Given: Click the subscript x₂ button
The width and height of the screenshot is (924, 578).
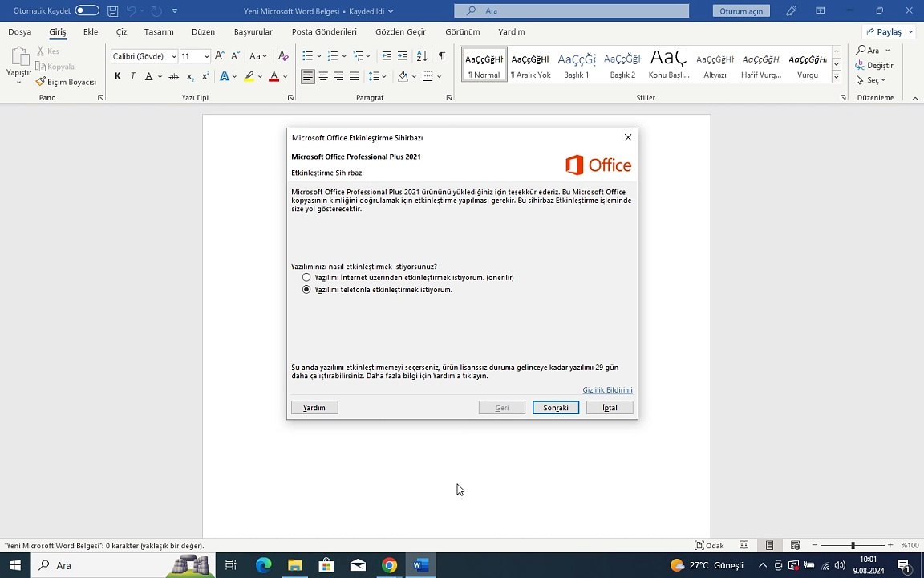Looking at the screenshot, I should 190,76.
